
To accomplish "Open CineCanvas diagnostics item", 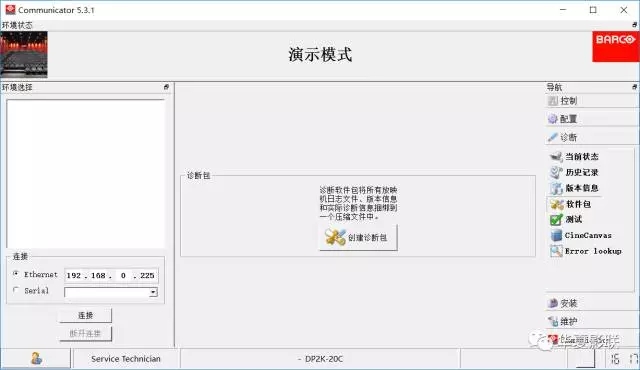I will (x=581, y=235).
